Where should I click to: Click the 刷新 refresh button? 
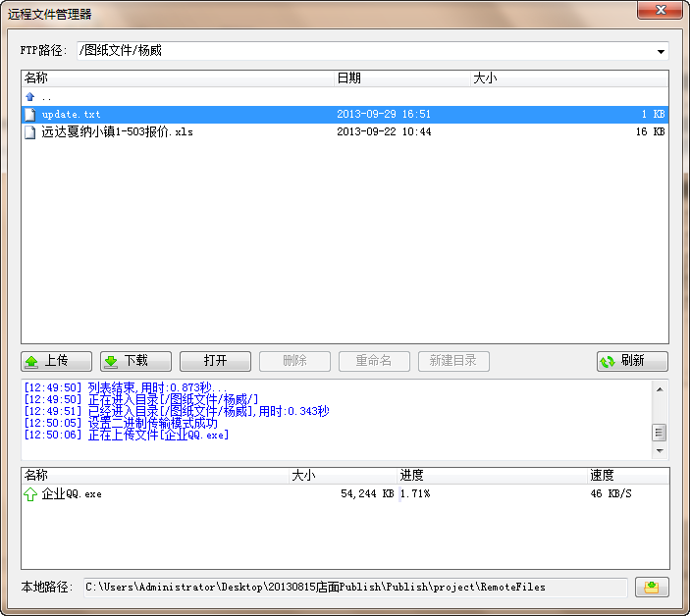pyautogui.click(x=632, y=361)
